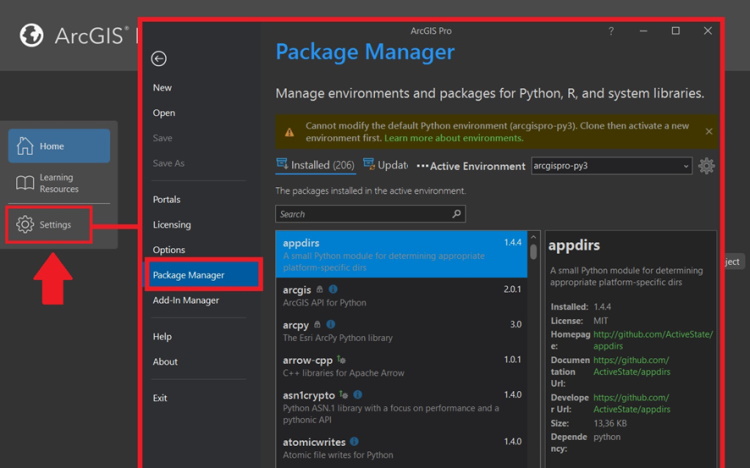
Task: Select the arcgis package row
Action: pyautogui.click(x=401, y=295)
